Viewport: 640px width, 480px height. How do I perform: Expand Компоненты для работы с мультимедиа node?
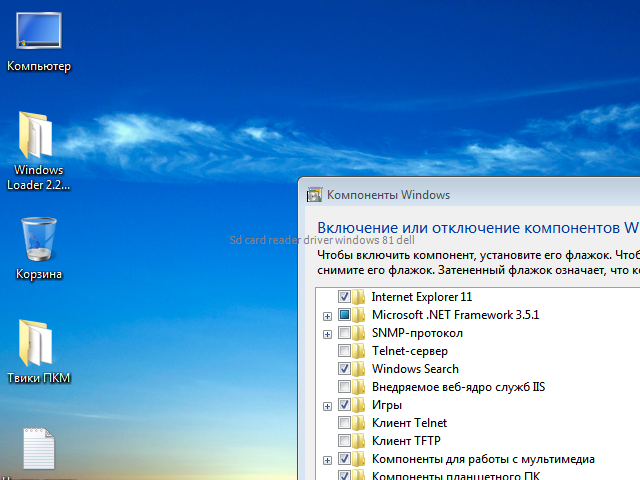coord(327,460)
